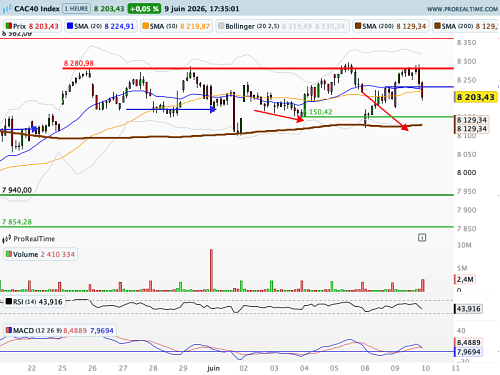Click the timestamp 9 juin 2026, 17:35:01
Image resolution: width=500 pixels, height=375 pixels.
202,9
